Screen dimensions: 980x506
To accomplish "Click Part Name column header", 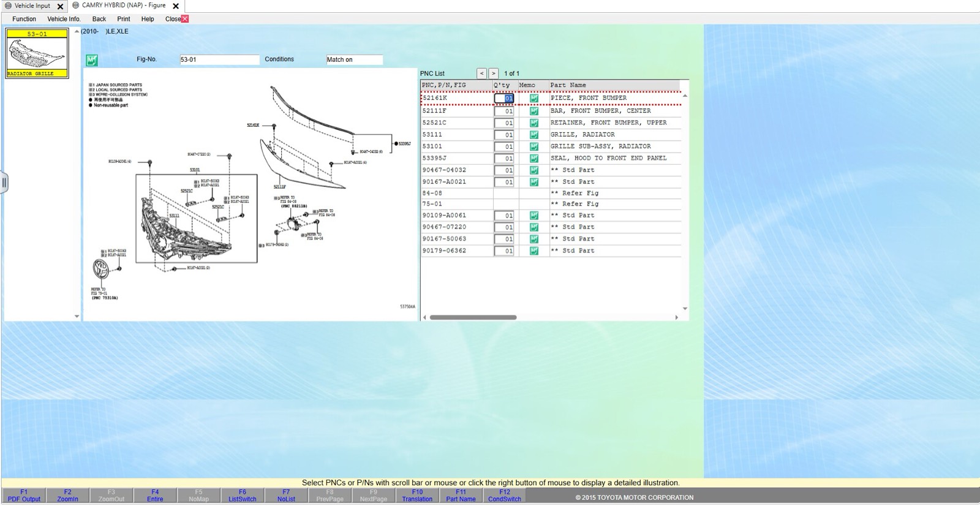I will coord(614,85).
